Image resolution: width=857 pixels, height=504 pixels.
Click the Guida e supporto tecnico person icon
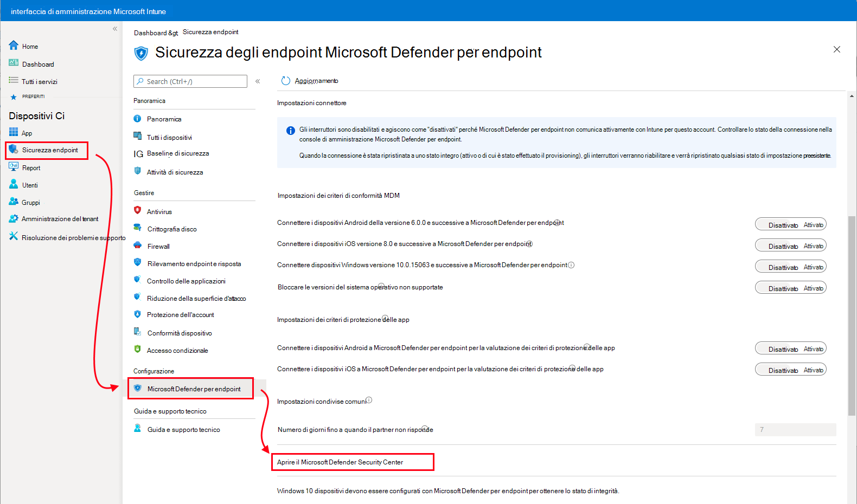coord(138,428)
